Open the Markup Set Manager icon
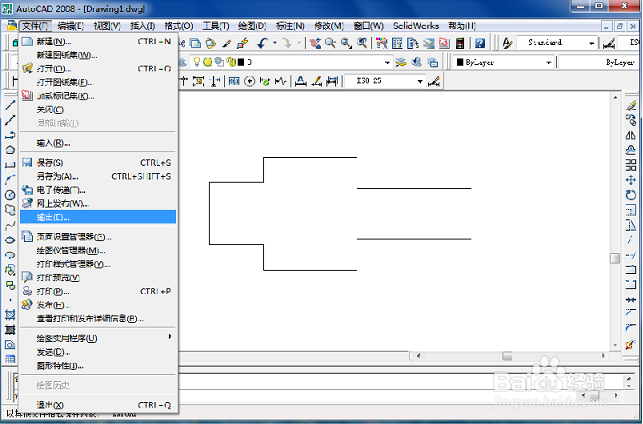 pos(444,43)
